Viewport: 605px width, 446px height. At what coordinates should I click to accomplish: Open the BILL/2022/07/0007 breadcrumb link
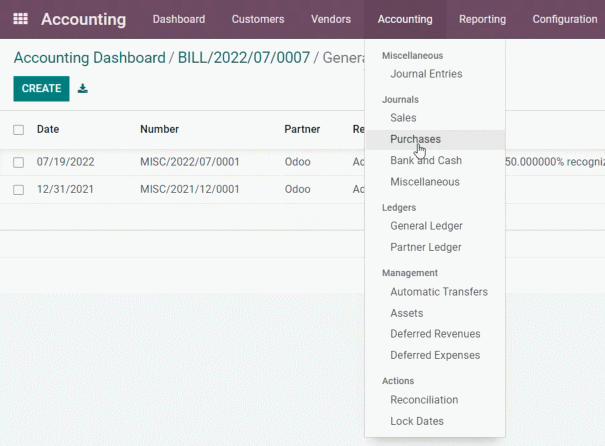pos(244,58)
